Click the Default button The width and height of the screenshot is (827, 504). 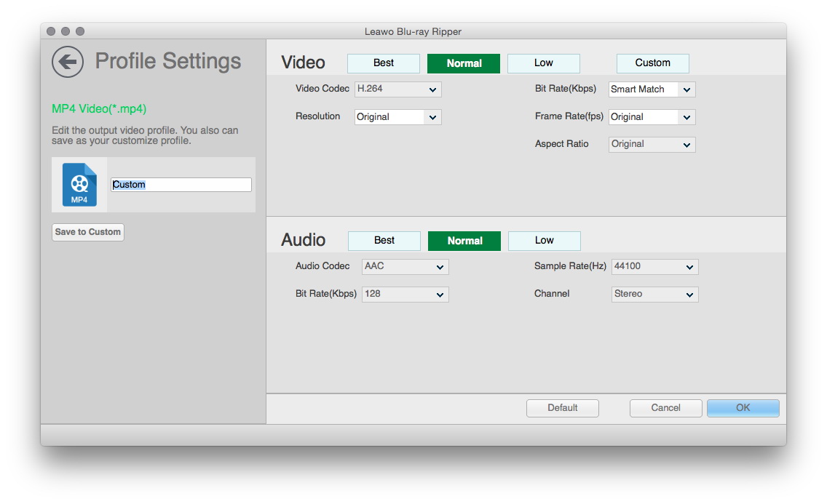pyautogui.click(x=562, y=408)
